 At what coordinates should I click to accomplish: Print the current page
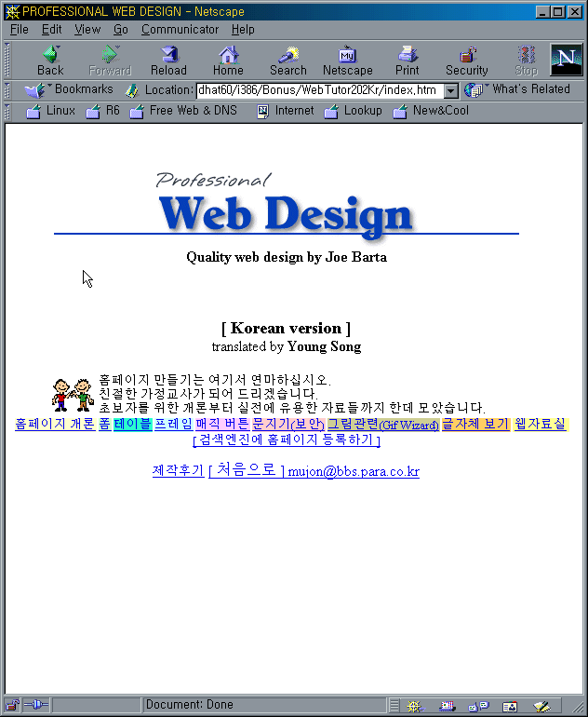[x=407, y=61]
